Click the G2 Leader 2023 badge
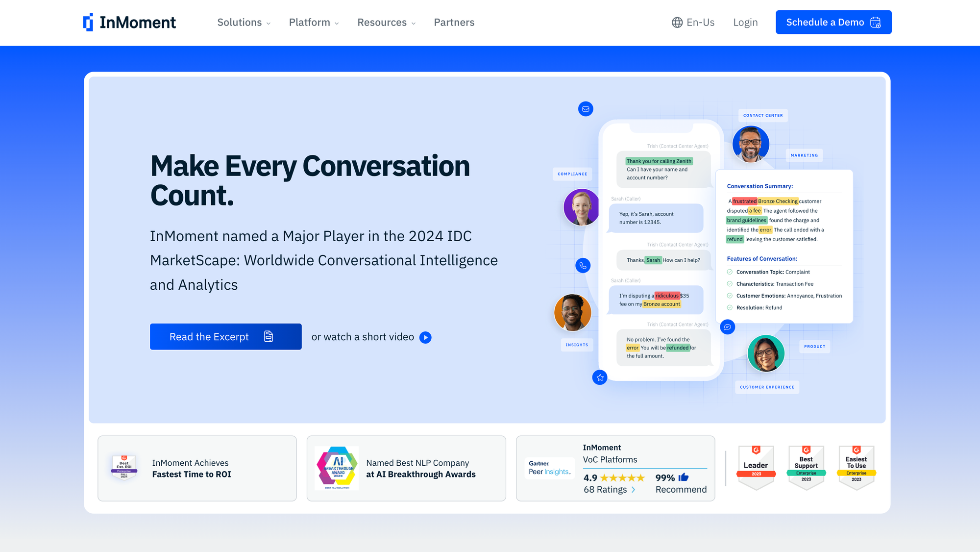 pyautogui.click(x=756, y=468)
